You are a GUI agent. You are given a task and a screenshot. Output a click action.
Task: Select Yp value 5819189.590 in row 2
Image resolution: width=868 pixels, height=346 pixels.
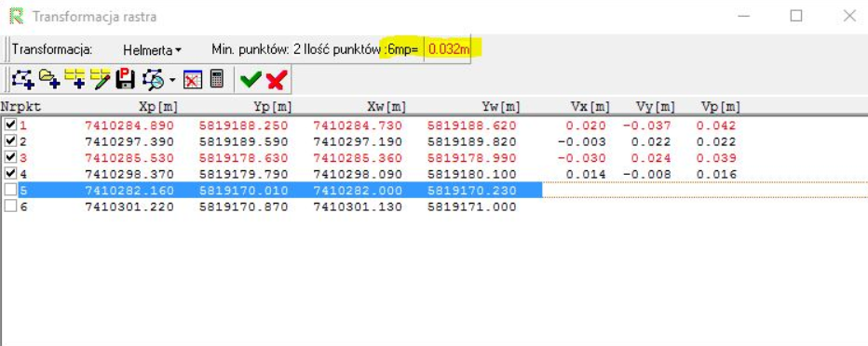(244, 142)
